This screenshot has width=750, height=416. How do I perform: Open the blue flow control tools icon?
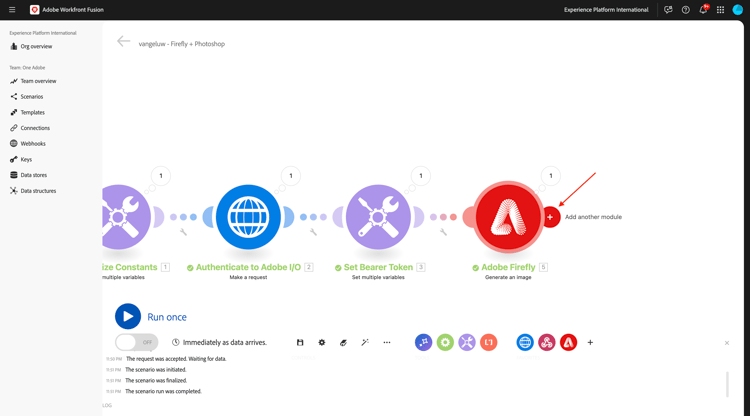coord(423,342)
